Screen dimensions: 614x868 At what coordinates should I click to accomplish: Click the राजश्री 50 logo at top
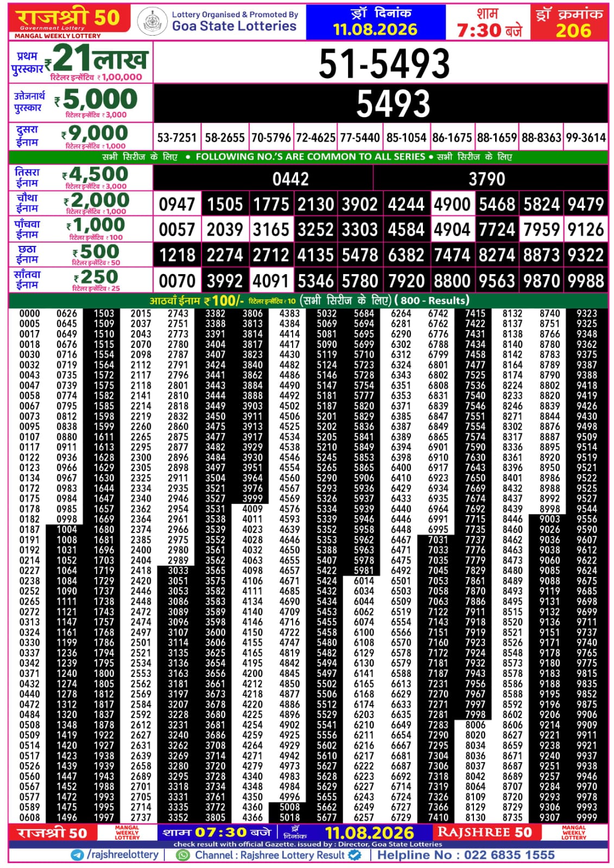[69, 18]
